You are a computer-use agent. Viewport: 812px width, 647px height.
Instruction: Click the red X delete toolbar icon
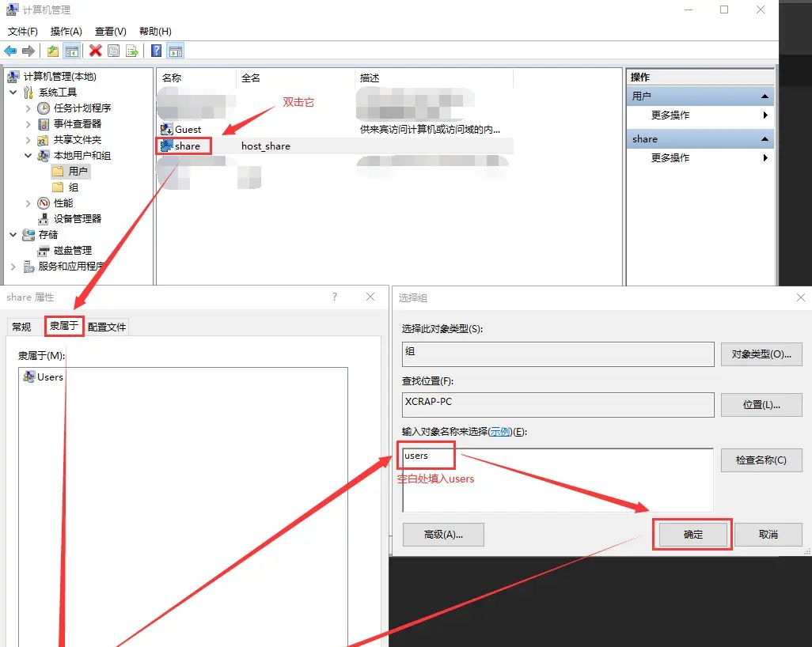click(95, 51)
